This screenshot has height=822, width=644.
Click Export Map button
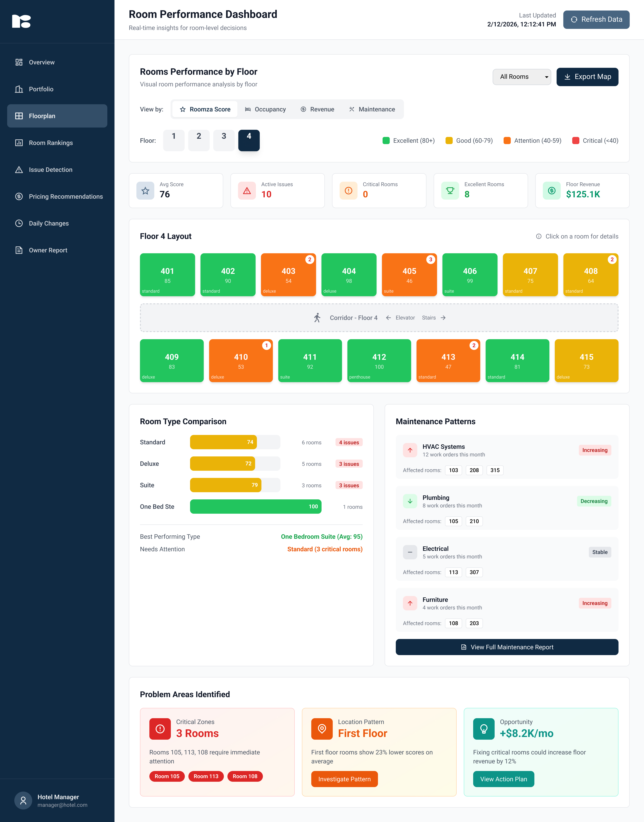(x=587, y=77)
